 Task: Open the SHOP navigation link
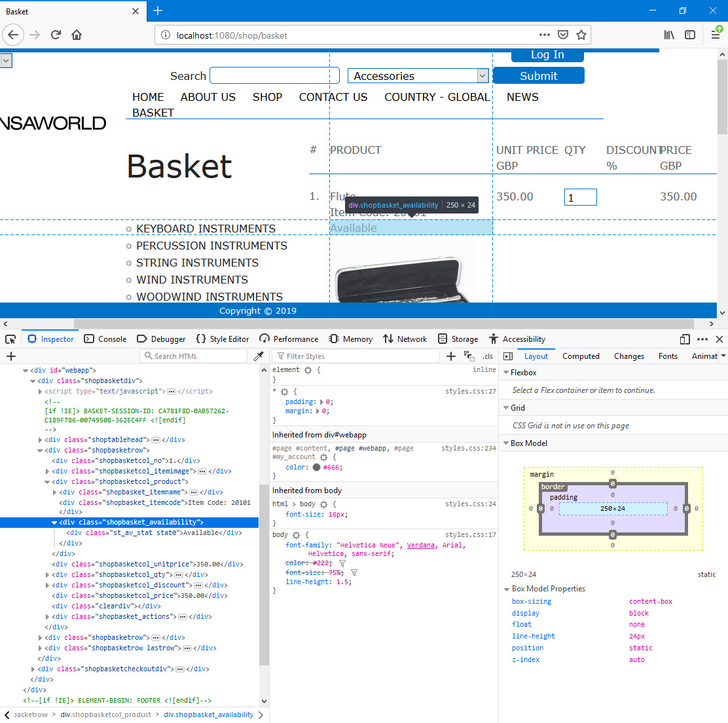(267, 97)
